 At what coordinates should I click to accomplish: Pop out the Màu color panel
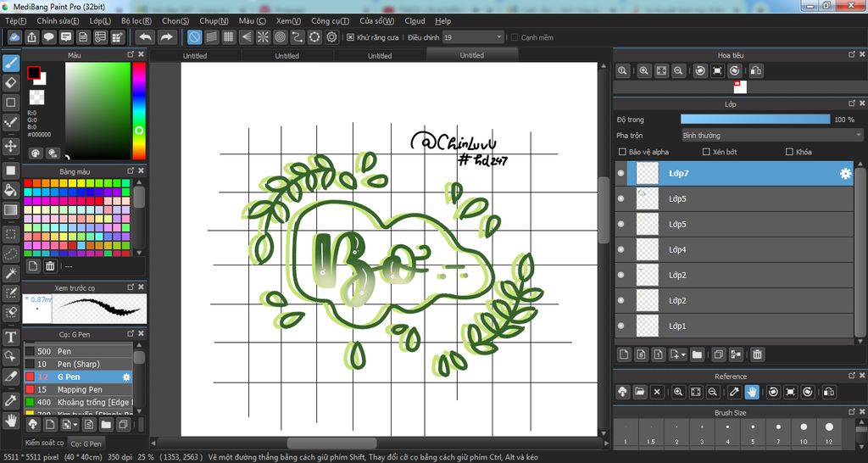[x=130, y=54]
